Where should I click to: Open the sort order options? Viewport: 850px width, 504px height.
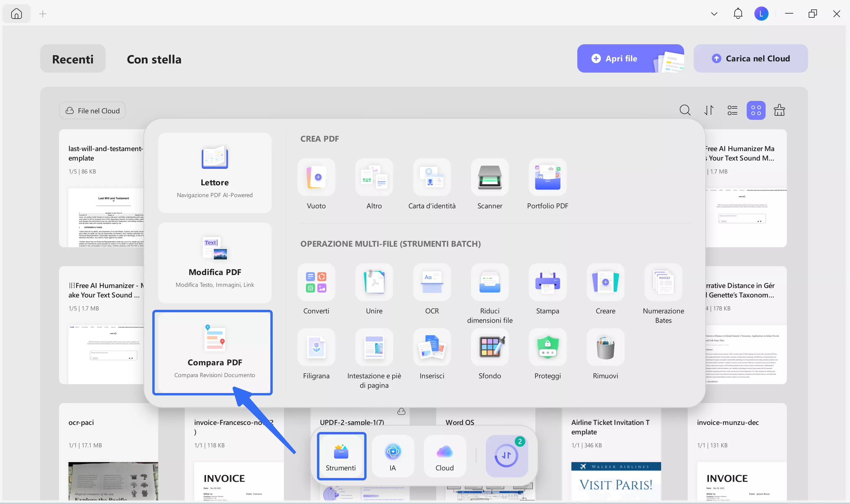pos(709,110)
